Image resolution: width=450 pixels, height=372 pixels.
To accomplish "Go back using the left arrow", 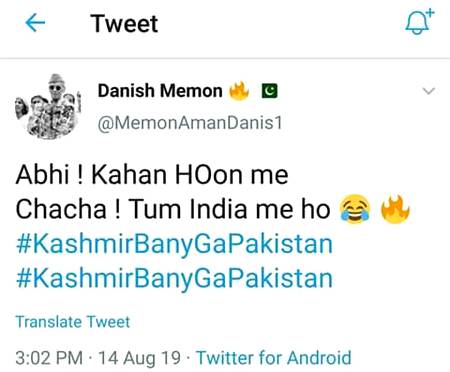I will [x=35, y=23].
